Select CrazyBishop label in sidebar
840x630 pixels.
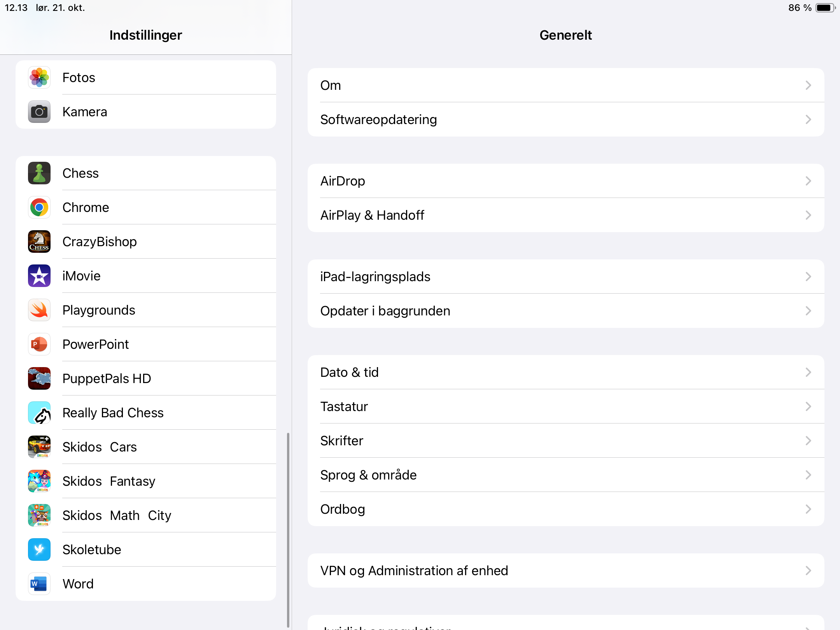click(100, 241)
